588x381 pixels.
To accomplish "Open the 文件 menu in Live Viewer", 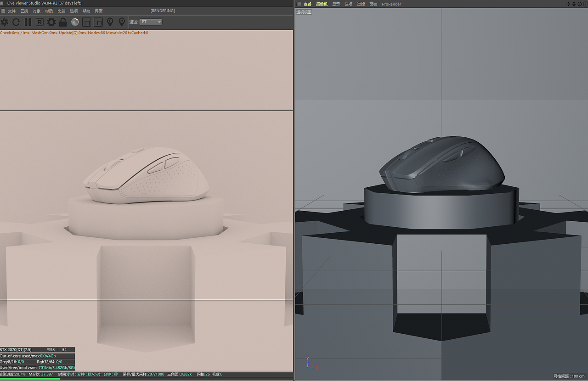I will tap(11, 11).
